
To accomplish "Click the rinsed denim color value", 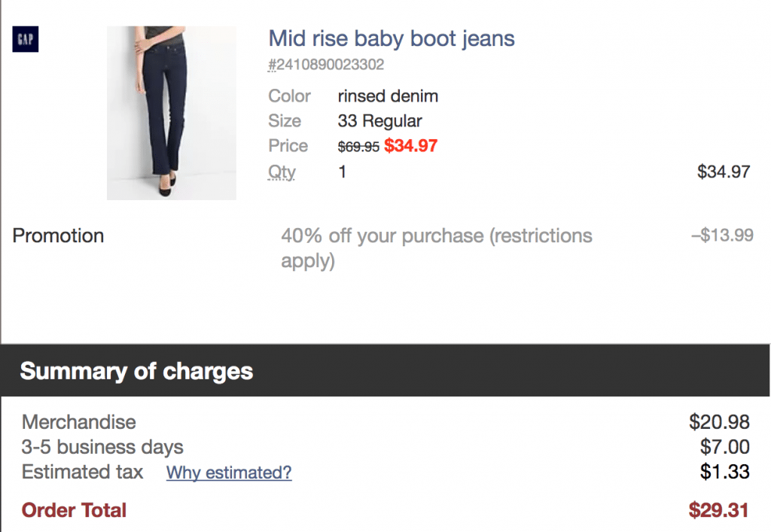I will click(x=388, y=96).
